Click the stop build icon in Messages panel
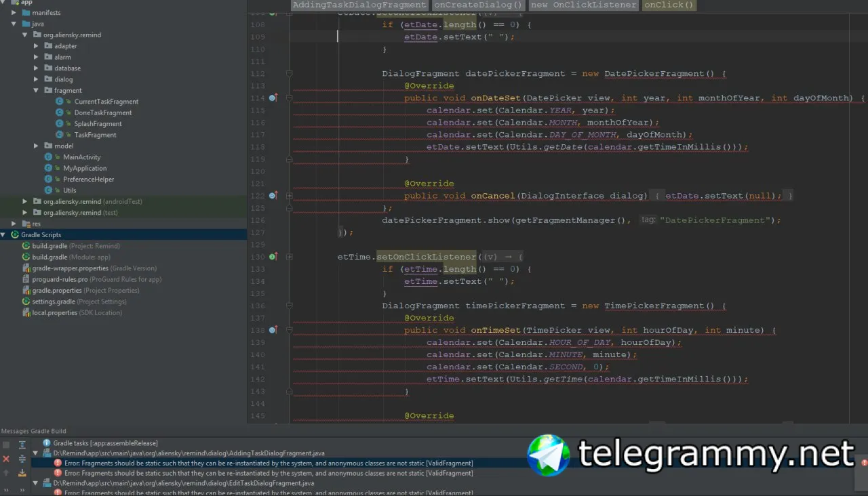 click(6, 445)
